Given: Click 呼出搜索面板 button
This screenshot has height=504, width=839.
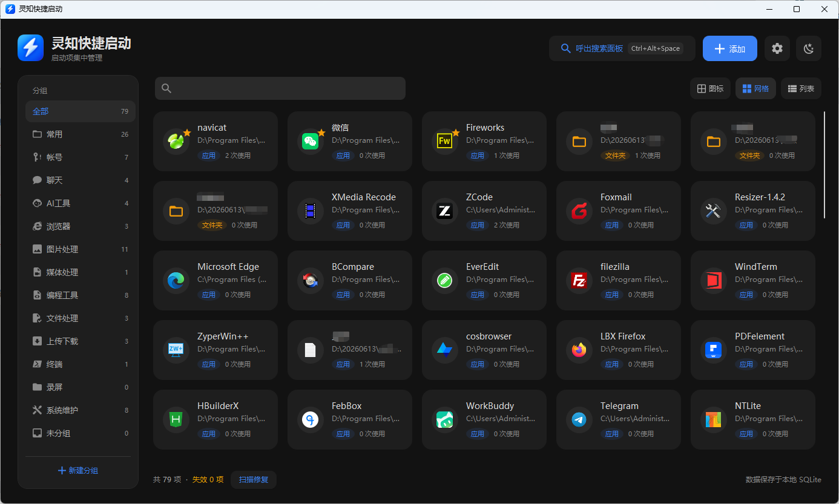Looking at the screenshot, I should coord(622,48).
